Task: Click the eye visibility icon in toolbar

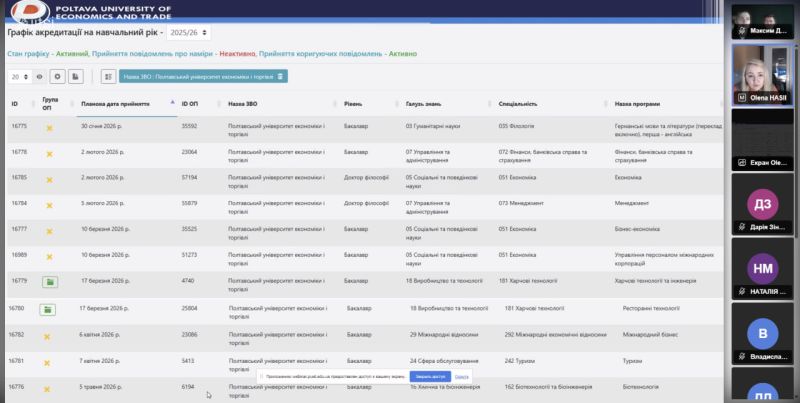Action: click(x=40, y=76)
